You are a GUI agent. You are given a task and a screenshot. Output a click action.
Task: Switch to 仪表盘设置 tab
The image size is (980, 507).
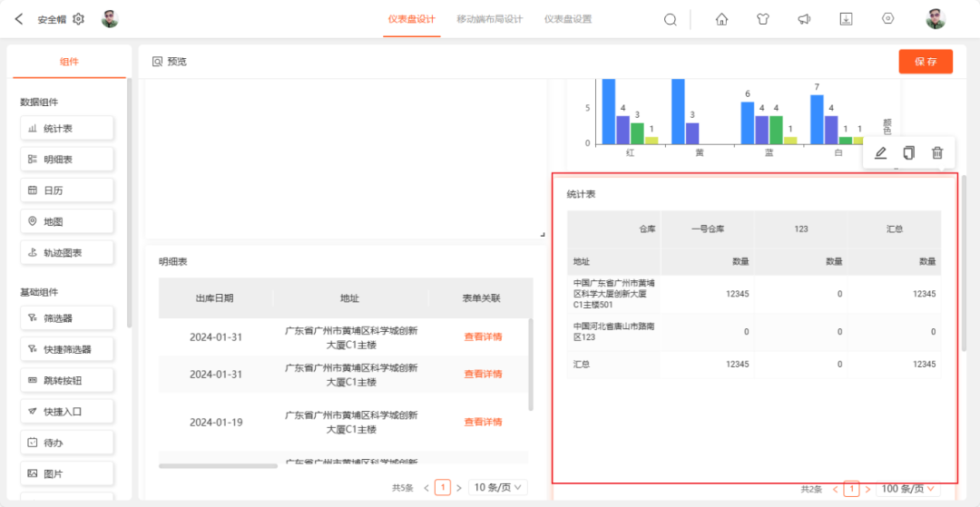point(568,19)
